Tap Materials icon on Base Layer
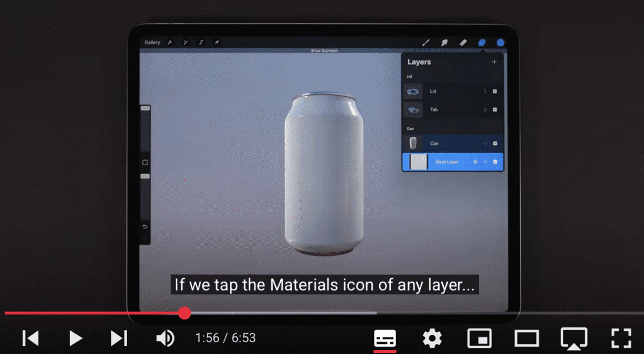The image size is (644, 354). 475,162
